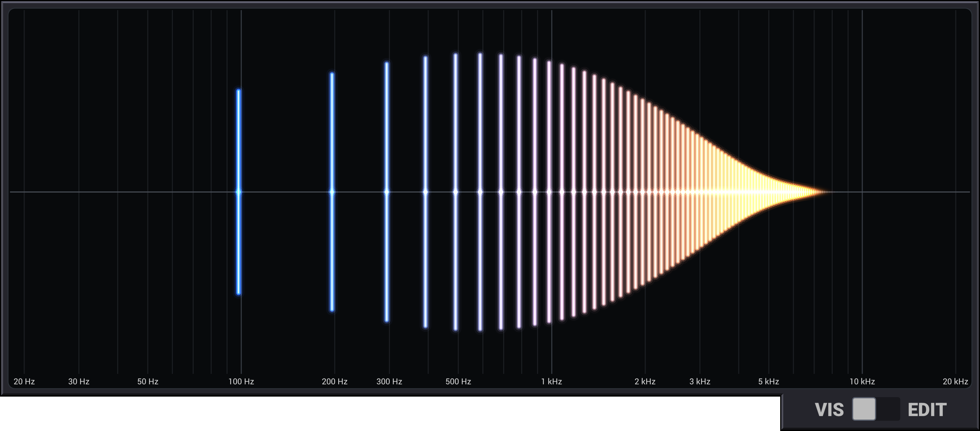Viewport: 980px width, 431px height.
Task: Click the 30 Hz axis label
Action: point(79,381)
